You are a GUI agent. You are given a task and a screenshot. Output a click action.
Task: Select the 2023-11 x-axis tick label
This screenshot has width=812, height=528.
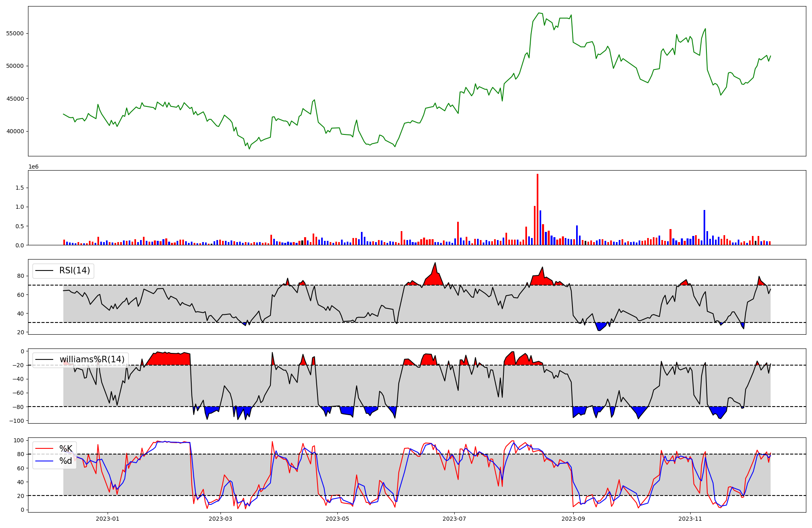[x=690, y=519]
